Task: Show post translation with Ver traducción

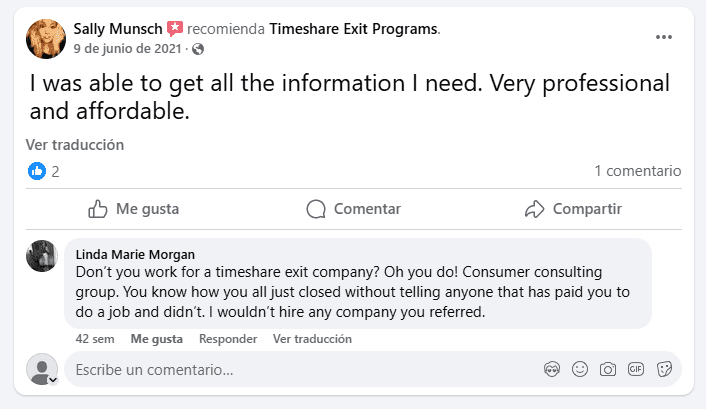Action: click(75, 145)
